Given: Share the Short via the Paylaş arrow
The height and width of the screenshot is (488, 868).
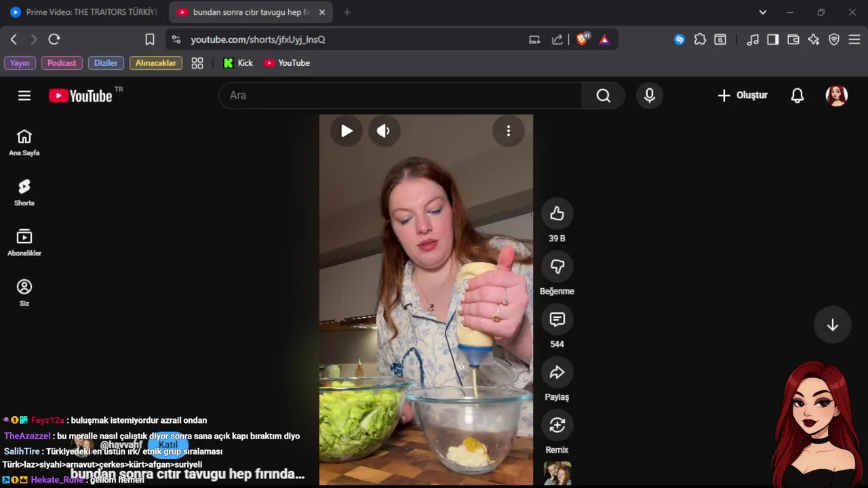Looking at the screenshot, I should (557, 372).
